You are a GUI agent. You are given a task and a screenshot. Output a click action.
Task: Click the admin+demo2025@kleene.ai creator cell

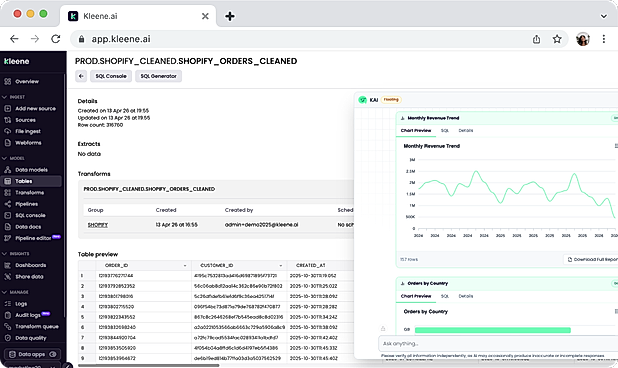tap(261, 225)
